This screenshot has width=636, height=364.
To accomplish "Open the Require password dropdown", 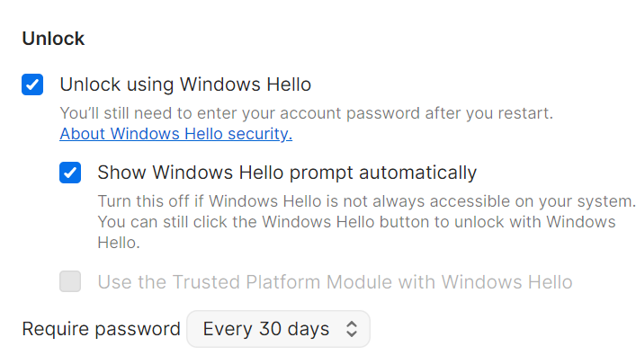I will [x=278, y=330].
